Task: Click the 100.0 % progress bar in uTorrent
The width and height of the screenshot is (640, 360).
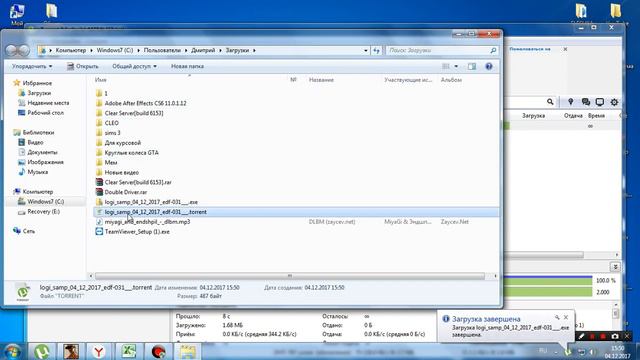Action: [x=548, y=280]
